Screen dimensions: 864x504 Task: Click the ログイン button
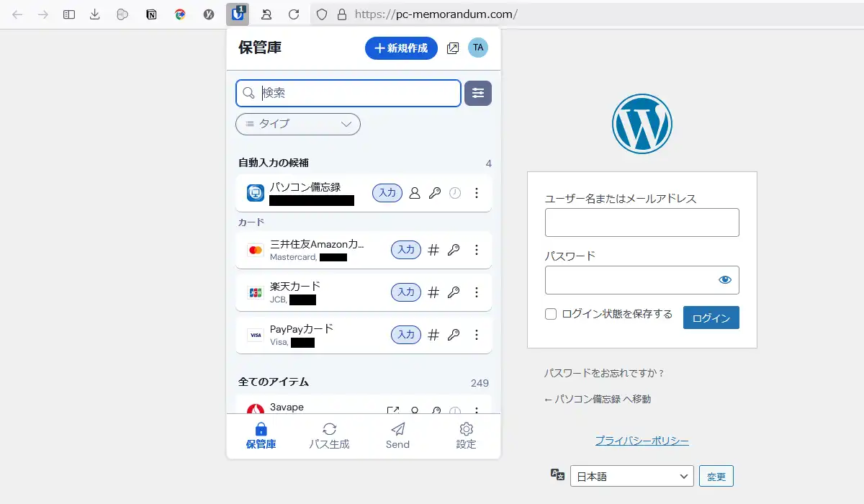click(711, 318)
